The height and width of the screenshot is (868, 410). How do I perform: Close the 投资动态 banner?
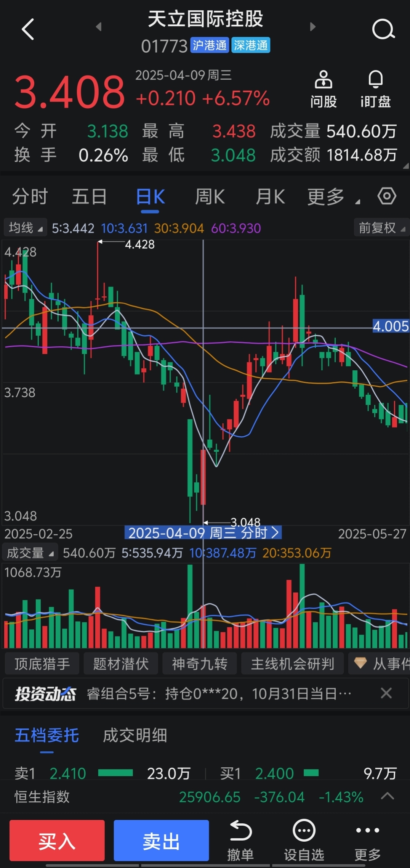click(x=386, y=693)
